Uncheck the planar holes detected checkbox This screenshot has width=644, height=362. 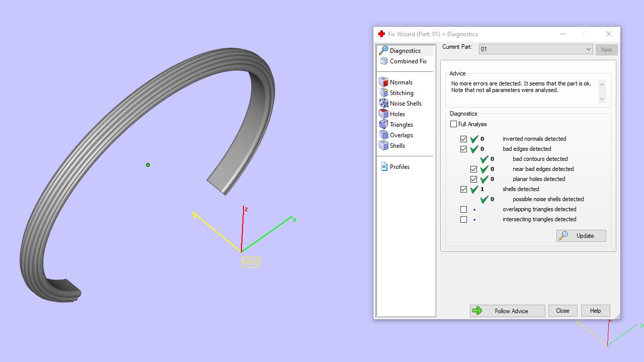473,179
